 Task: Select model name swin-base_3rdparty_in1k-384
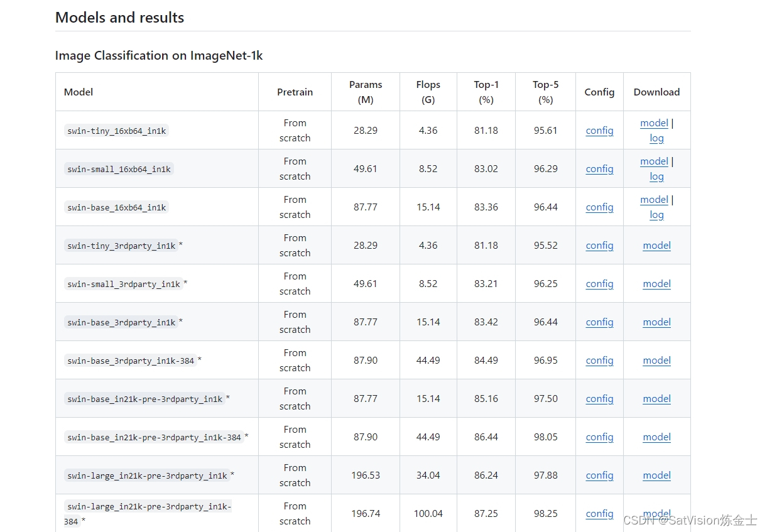point(131,361)
